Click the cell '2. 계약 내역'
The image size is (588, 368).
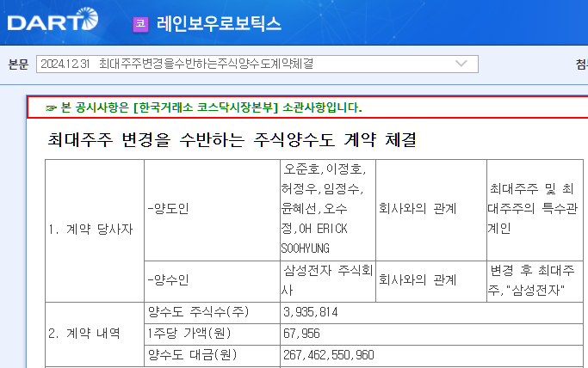(95, 334)
